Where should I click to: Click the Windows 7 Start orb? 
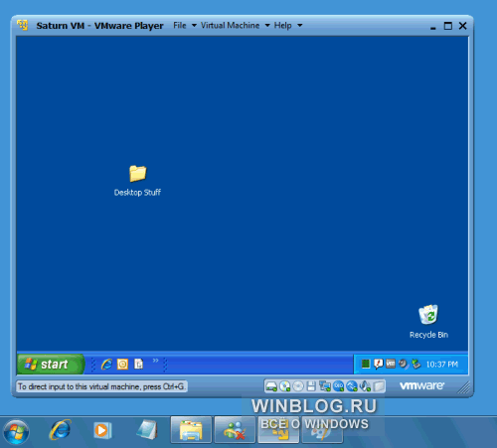(x=16, y=432)
